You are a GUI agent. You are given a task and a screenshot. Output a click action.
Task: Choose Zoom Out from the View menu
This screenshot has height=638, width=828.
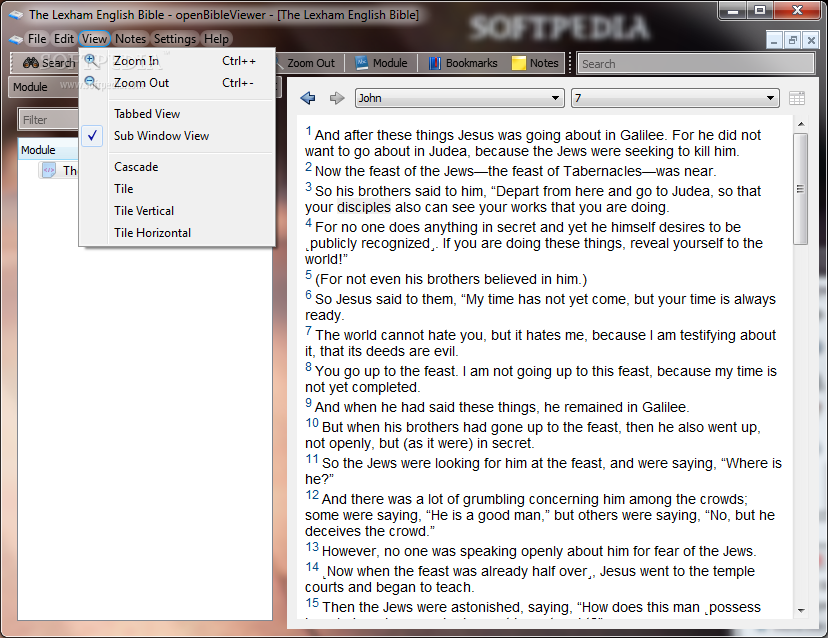(x=177, y=83)
